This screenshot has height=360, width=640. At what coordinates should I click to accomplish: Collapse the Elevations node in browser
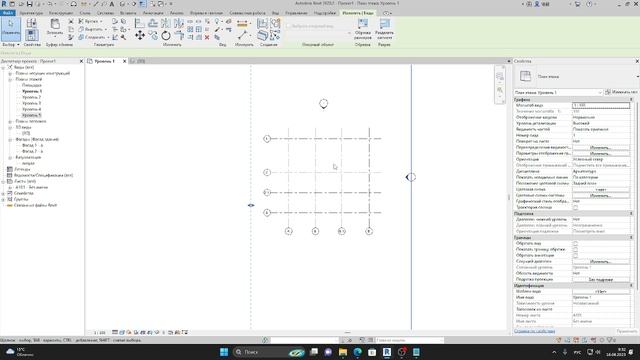pyautogui.click(x=10, y=139)
